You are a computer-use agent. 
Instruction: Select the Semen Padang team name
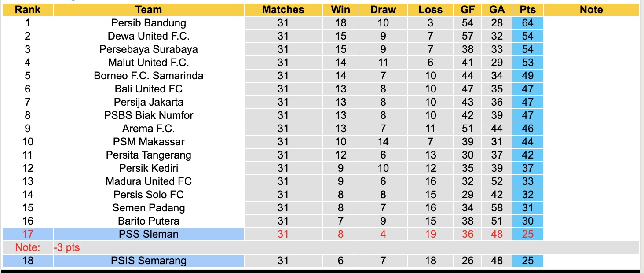tap(149, 208)
